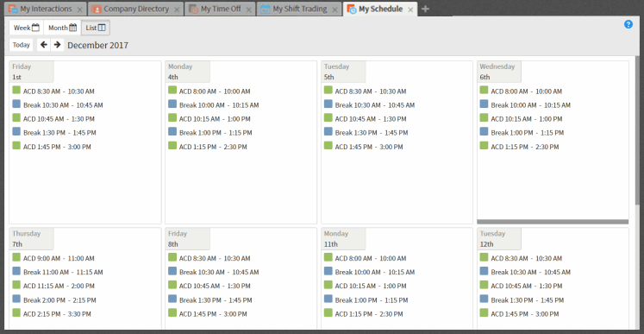Click Monday 4th Break 10:00 AM - 10:15 AM
Screen dimensions: 644x334
point(219,105)
